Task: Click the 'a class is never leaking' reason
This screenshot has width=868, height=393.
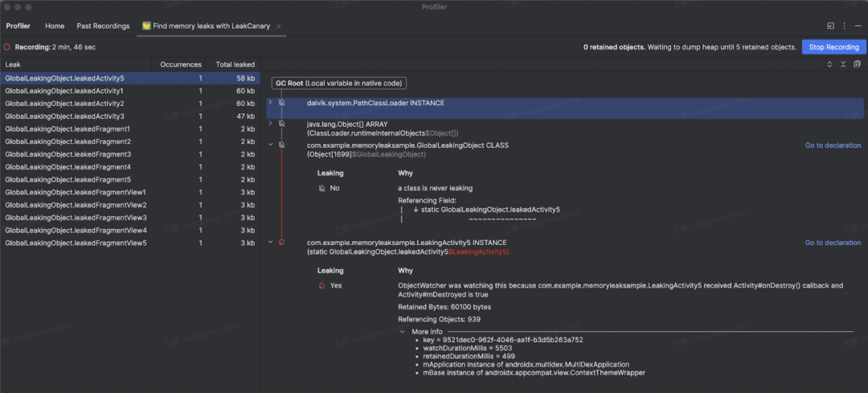Action: click(435, 188)
